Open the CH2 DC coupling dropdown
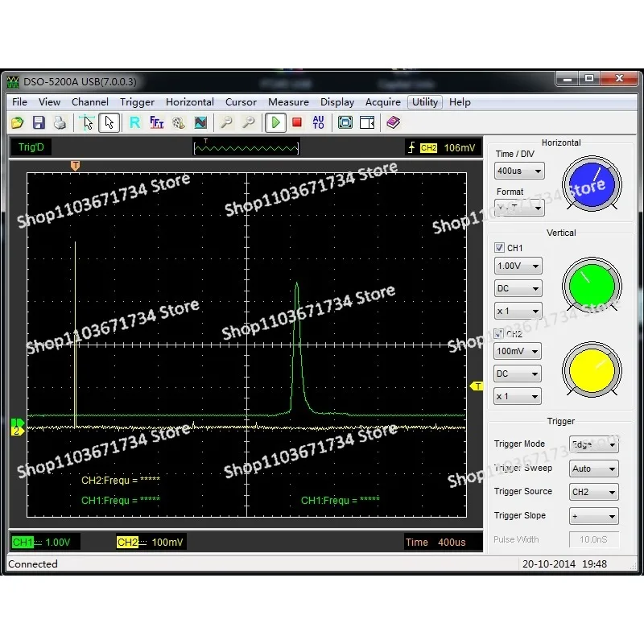Screen dimensions: 644x644 coord(517,374)
